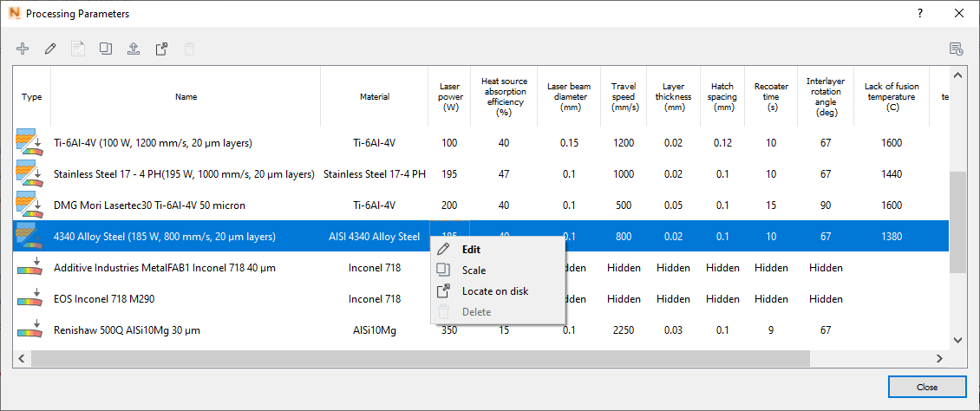
Task: Click the horizontal scrollbar thumb
Action: [416, 358]
